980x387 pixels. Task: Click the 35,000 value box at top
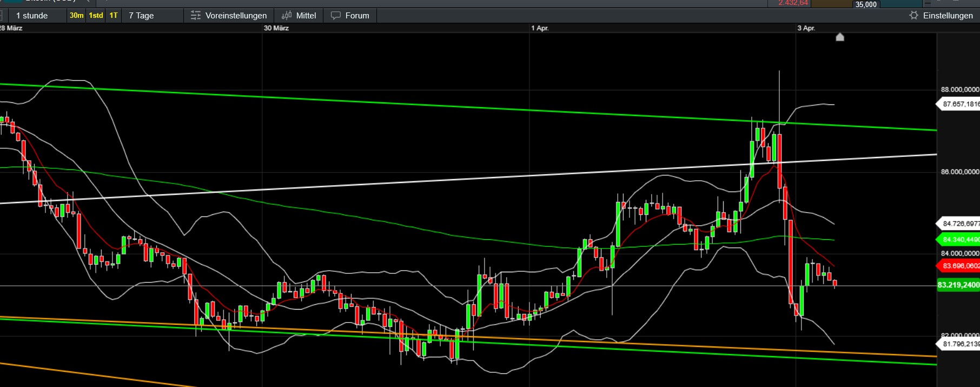866,4
